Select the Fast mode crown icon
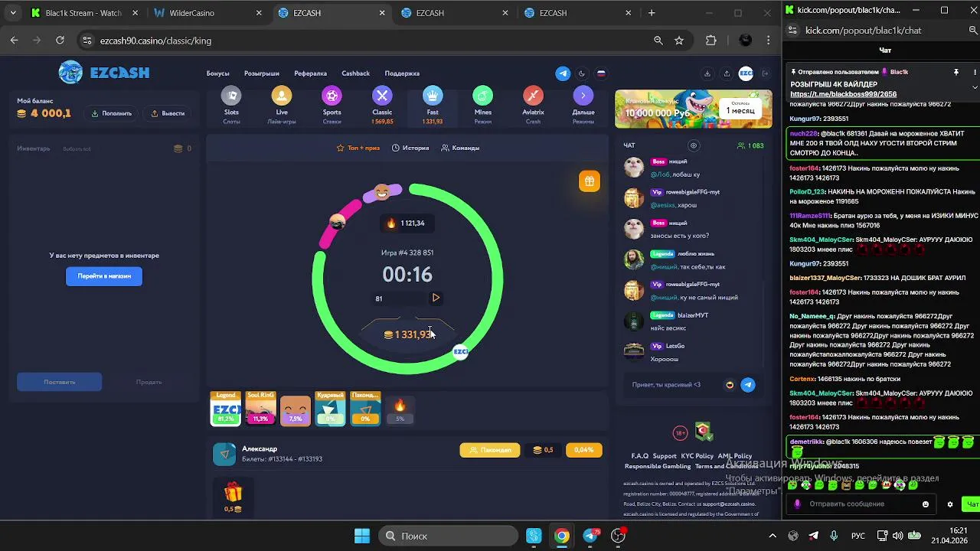 pos(433,96)
